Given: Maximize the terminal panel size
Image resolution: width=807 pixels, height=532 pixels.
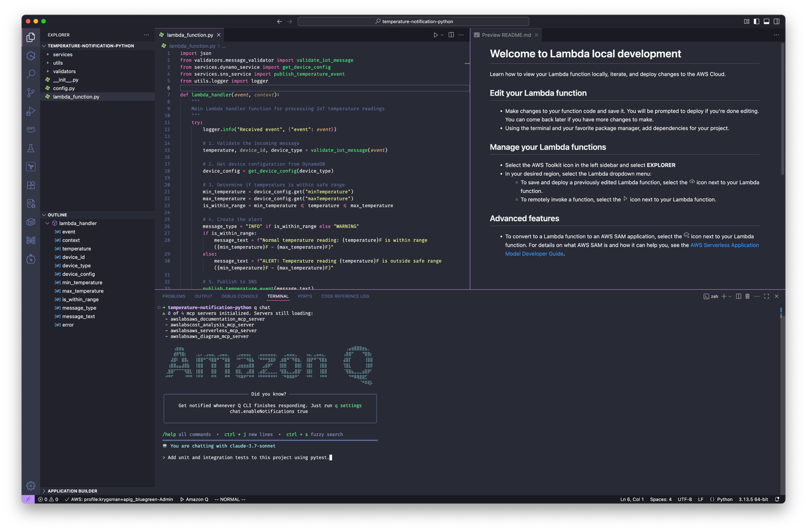Looking at the screenshot, I should (x=766, y=297).
